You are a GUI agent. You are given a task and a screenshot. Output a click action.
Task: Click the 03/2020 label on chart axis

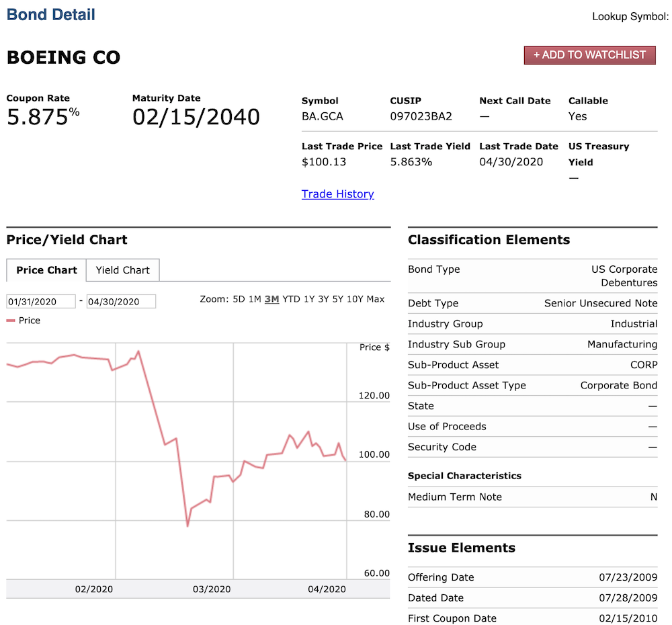[212, 589]
